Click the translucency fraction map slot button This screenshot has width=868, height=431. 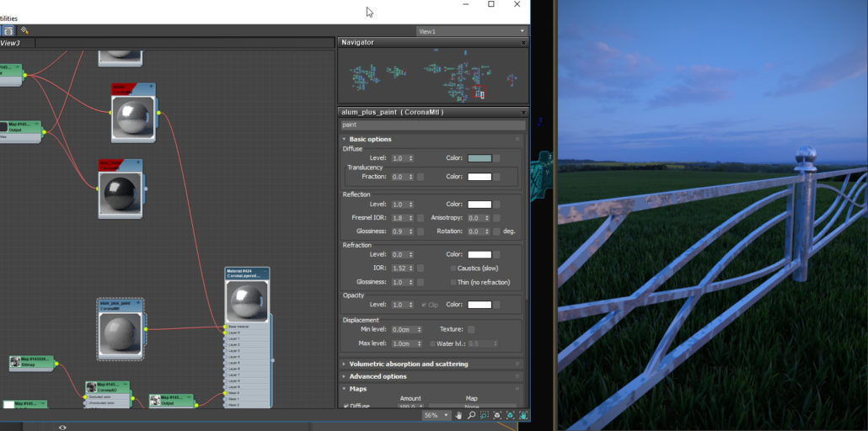(421, 177)
